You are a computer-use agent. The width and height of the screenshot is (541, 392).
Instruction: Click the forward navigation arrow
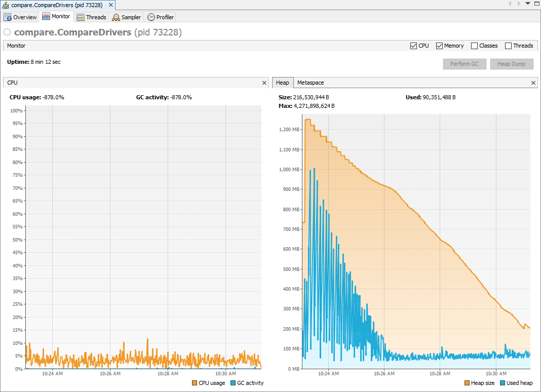point(520,5)
